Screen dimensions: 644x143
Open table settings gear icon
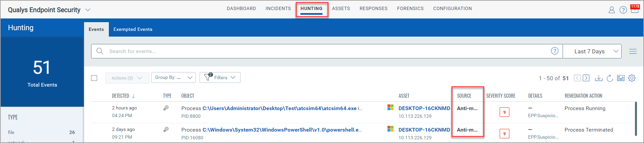pyautogui.click(x=632, y=78)
